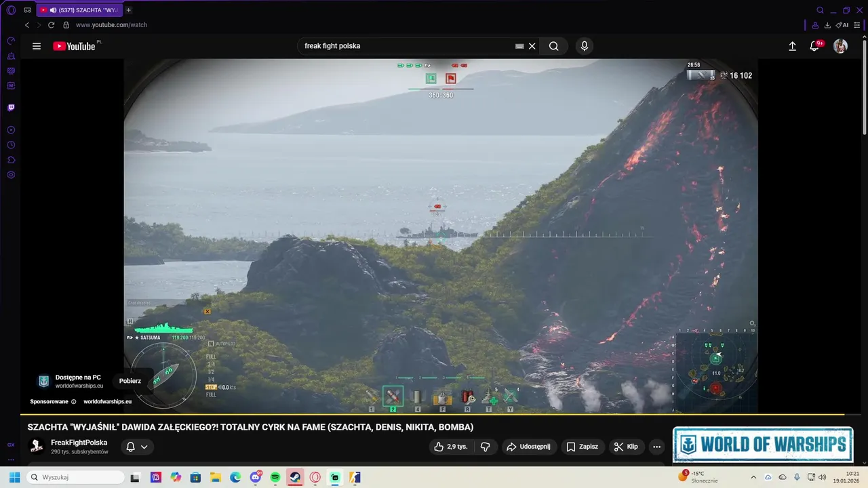Open YouTube account avatar menu
The height and width of the screenshot is (488, 868).
click(840, 46)
